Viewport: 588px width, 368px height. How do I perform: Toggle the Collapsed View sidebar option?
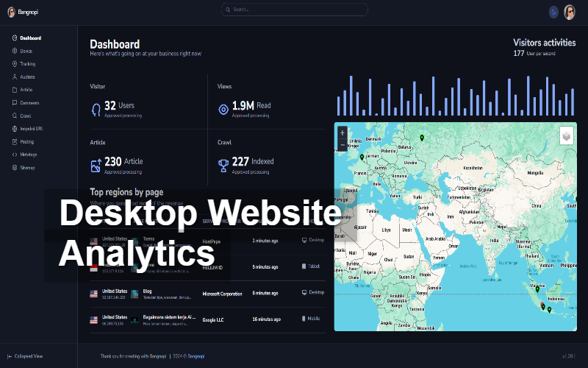pyautogui.click(x=28, y=356)
